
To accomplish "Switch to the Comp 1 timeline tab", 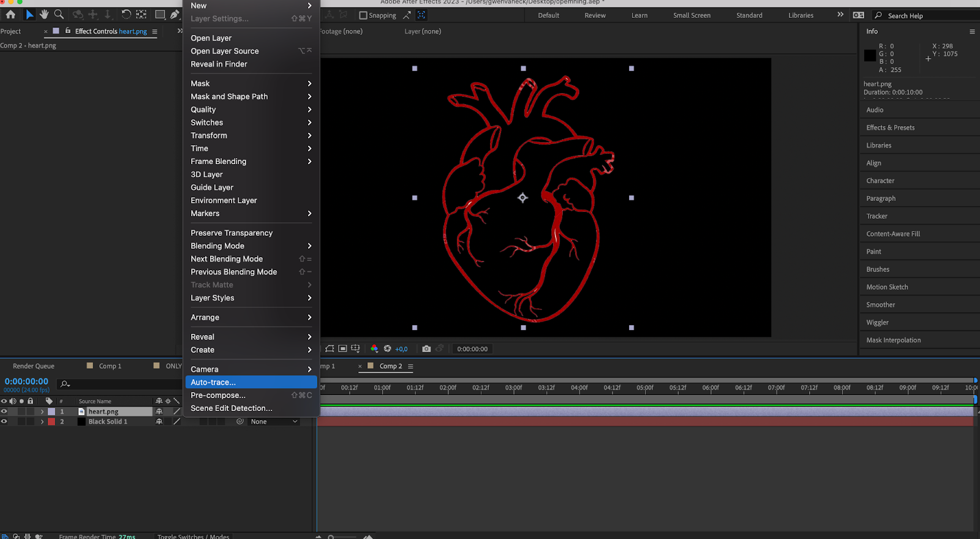I will tap(110, 366).
